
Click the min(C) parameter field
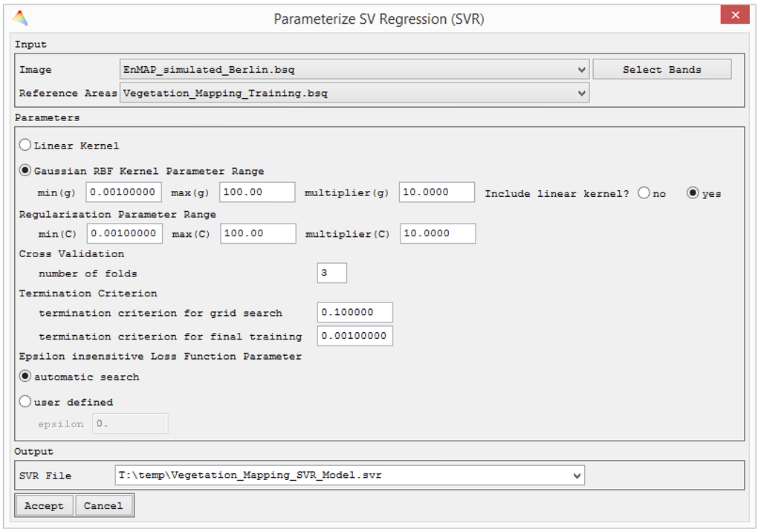pos(123,233)
